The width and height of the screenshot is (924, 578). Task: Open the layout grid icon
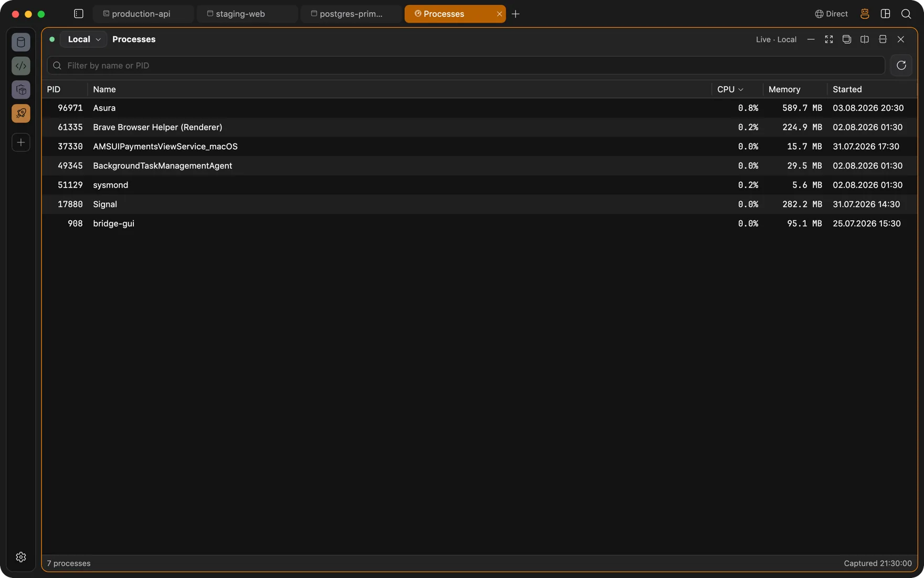pyautogui.click(x=885, y=14)
